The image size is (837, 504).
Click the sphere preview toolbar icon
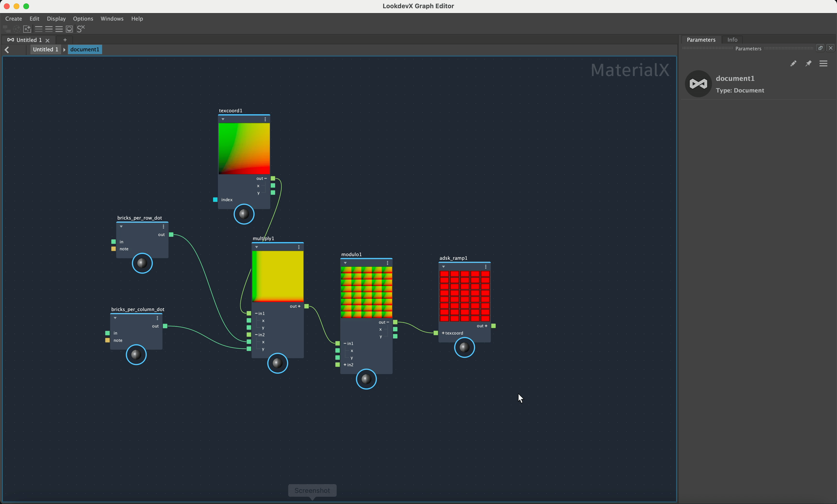click(x=69, y=29)
